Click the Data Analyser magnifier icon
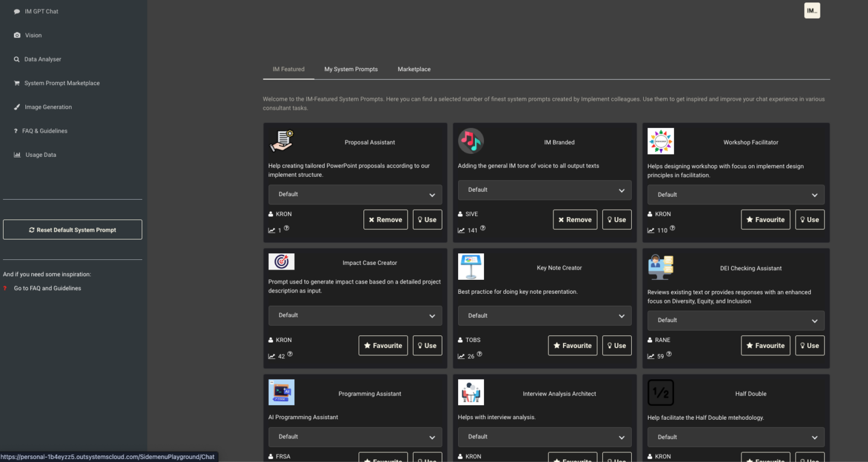The image size is (868, 462). 17,59
